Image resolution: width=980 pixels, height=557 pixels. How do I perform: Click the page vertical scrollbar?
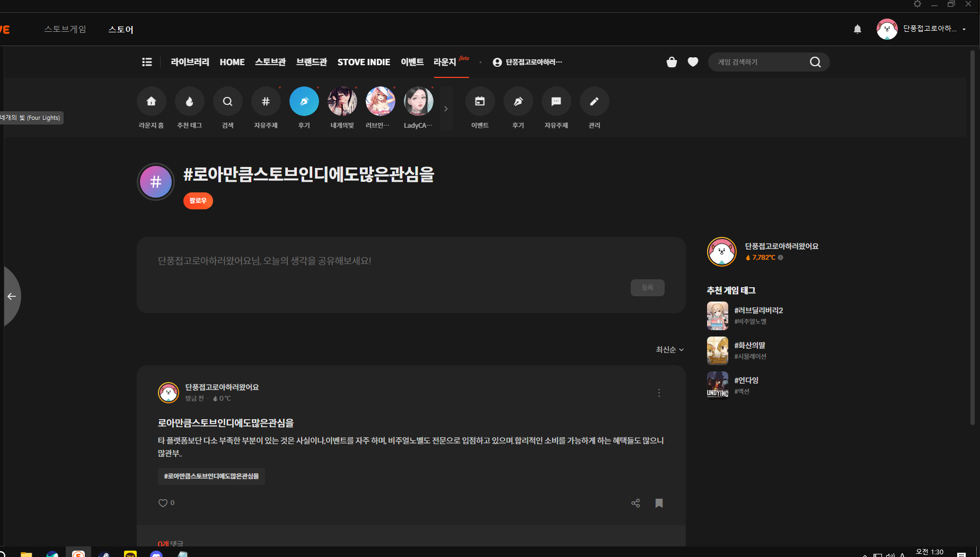pos(973,238)
